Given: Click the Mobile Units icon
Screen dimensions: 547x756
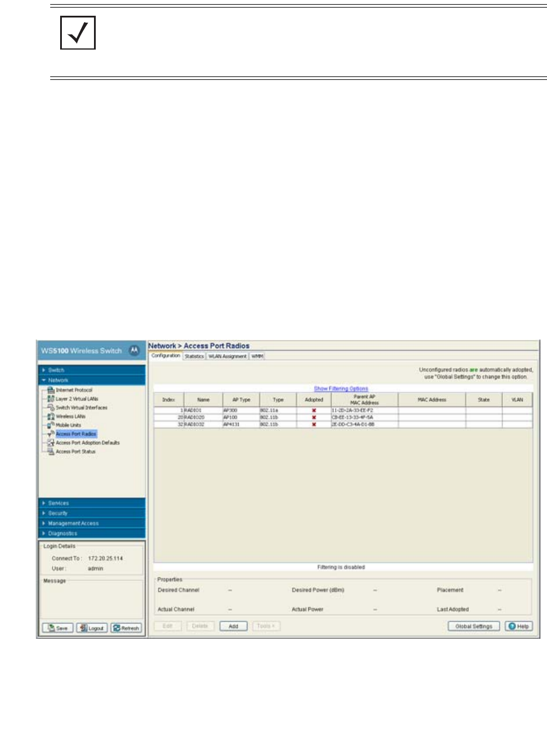Looking at the screenshot, I should (x=51, y=425).
